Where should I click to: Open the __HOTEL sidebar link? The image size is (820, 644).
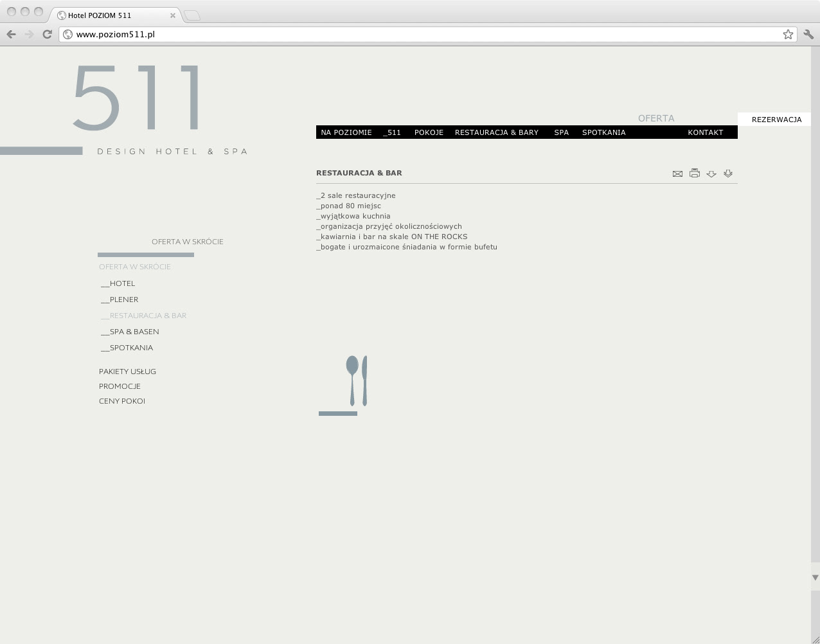coord(118,283)
